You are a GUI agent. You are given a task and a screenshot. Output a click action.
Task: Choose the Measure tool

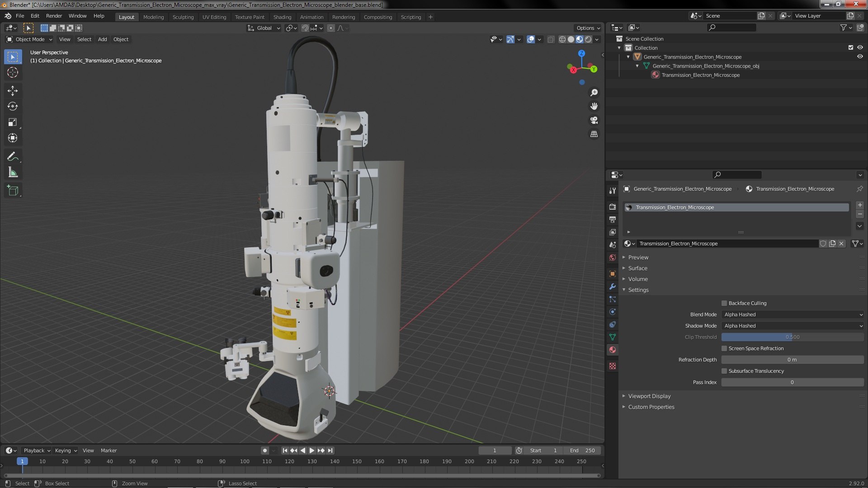[x=13, y=172]
